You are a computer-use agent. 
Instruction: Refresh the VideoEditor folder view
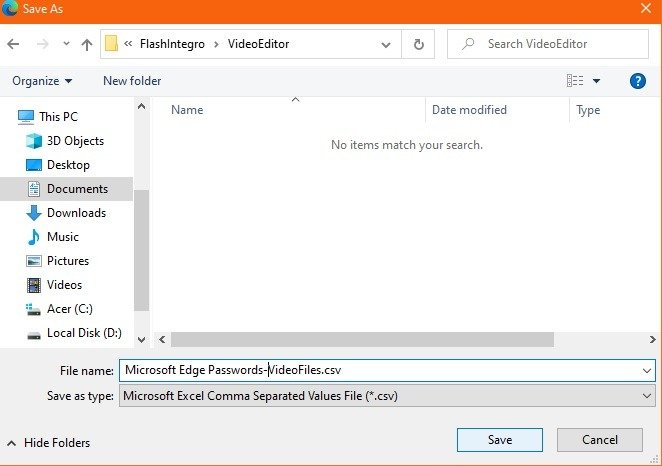click(x=418, y=44)
